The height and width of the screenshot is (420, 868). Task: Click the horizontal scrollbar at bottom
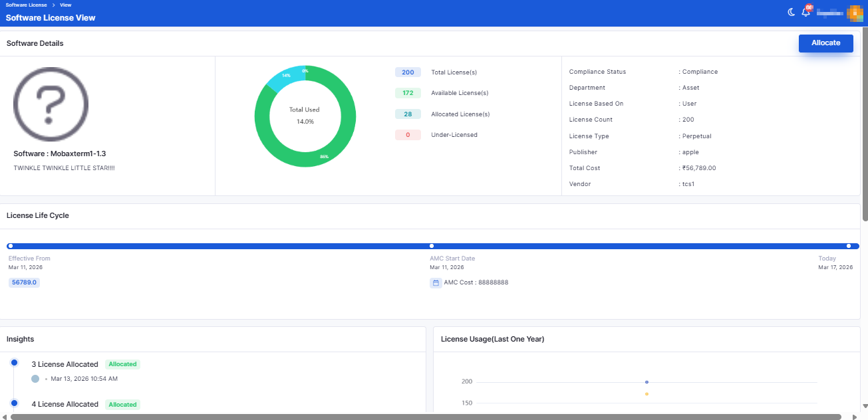(x=426, y=417)
